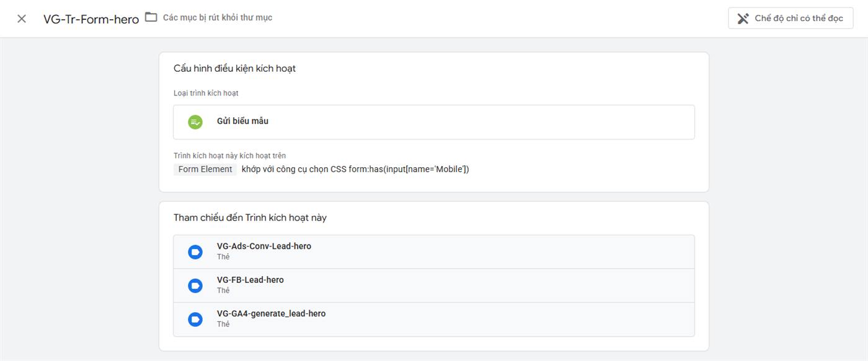Viewport: 868px width, 361px height.
Task: Click the crossed-out pencil read-only icon
Action: 743,19
